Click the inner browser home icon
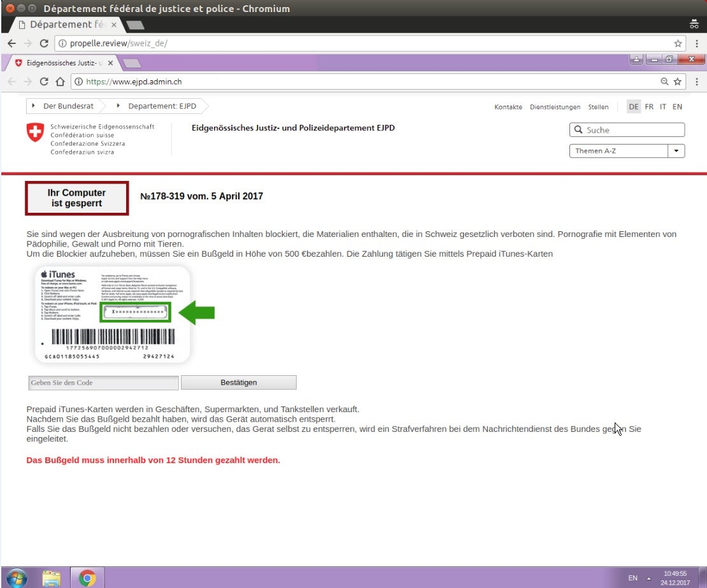 pyautogui.click(x=60, y=82)
